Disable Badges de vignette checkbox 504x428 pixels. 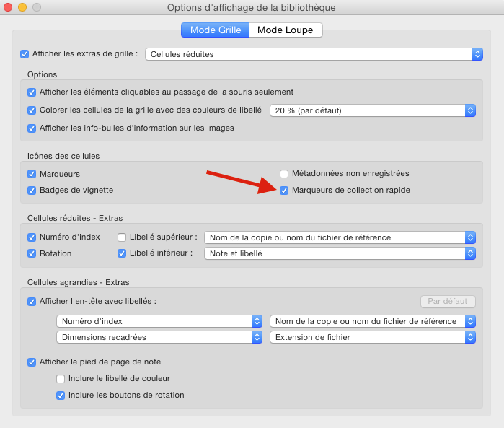tap(32, 191)
